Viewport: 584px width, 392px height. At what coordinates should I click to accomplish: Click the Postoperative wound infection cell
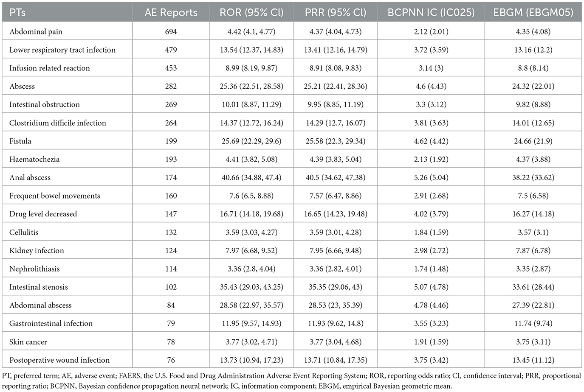[x=59, y=360]
